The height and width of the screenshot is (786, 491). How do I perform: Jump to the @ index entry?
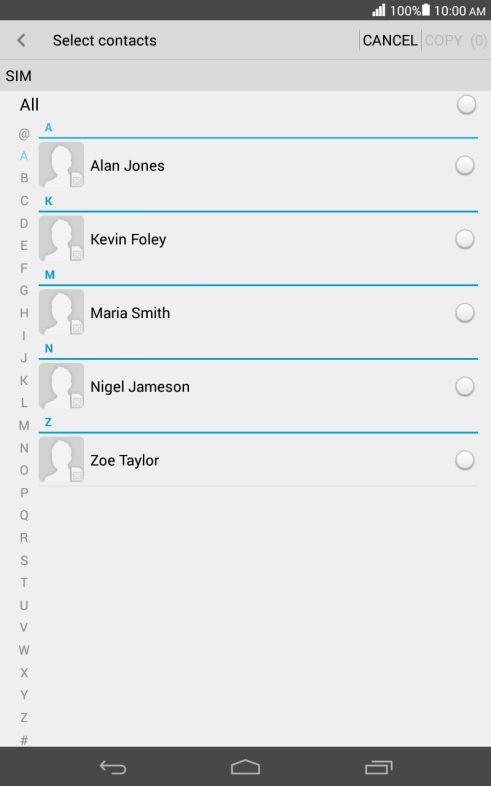point(24,134)
